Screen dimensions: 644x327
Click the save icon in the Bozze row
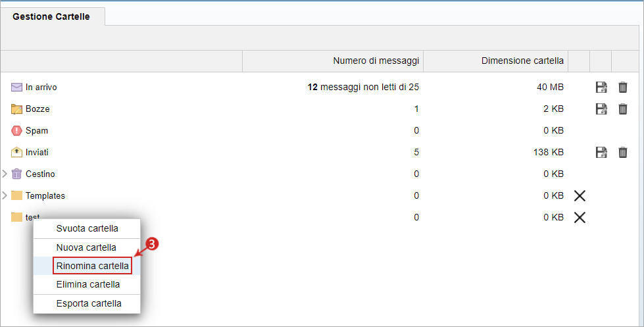coord(601,109)
